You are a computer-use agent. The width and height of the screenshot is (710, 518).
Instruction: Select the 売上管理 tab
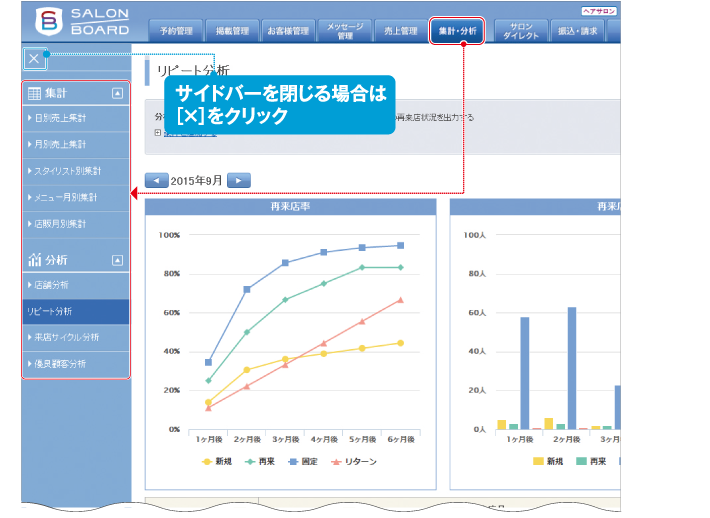coord(400,32)
